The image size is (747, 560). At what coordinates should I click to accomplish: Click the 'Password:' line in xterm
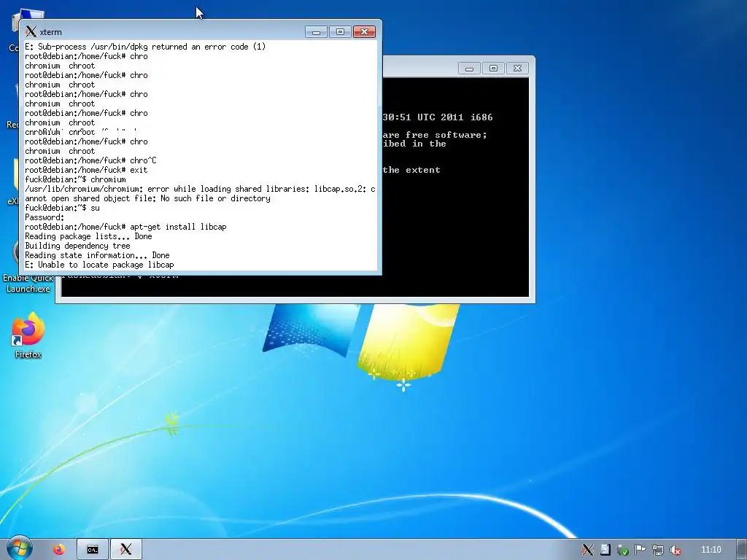click(x=44, y=217)
